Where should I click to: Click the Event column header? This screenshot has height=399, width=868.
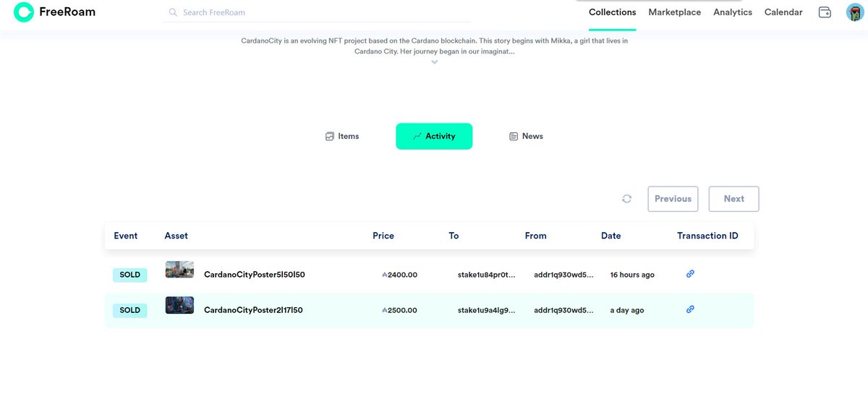coord(126,236)
